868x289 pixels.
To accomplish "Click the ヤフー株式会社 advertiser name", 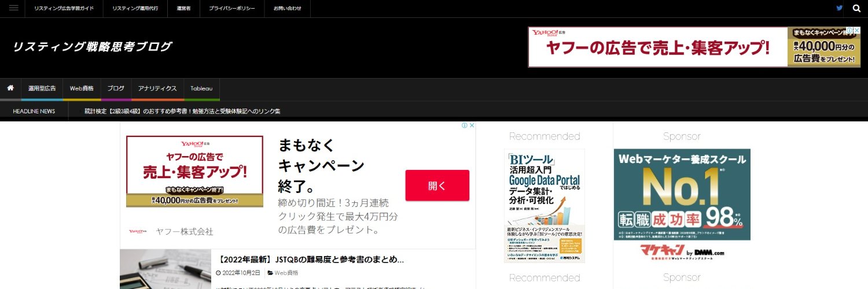I will (185, 232).
